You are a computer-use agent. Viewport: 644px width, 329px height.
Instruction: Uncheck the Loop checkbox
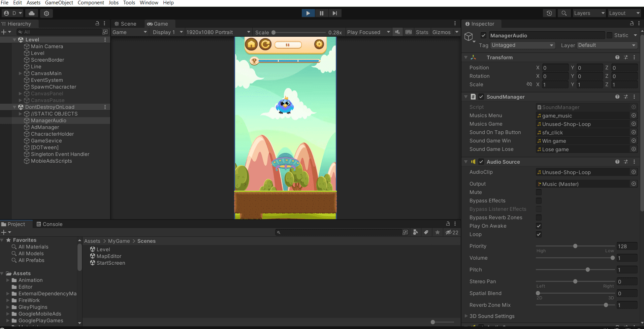539,234
